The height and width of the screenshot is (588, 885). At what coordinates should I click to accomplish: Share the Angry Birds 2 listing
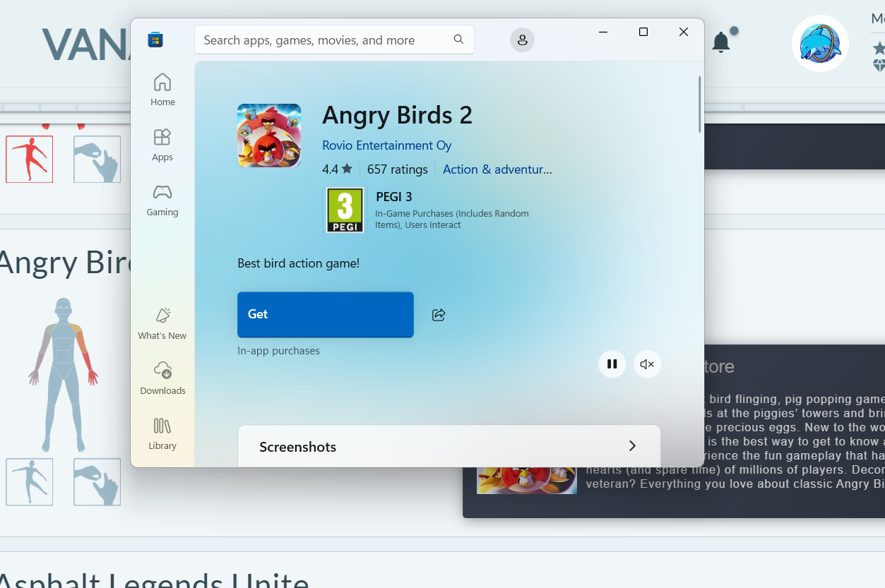[439, 315]
